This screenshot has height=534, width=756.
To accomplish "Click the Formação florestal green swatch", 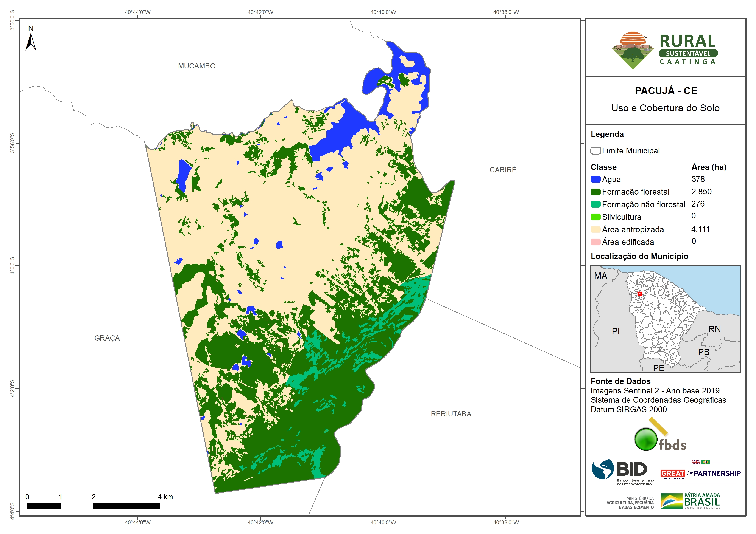I will pos(595,192).
